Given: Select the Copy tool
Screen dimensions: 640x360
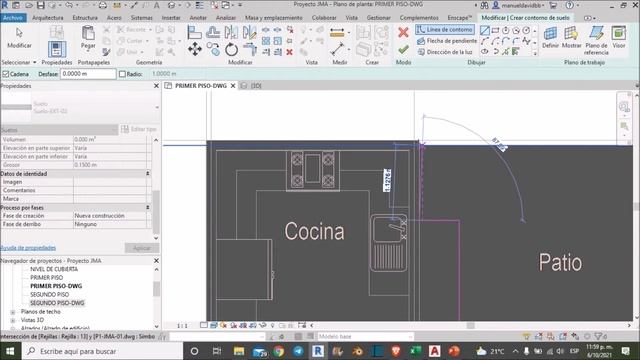Looking at the screenshot, I should (x=213, y=49).
